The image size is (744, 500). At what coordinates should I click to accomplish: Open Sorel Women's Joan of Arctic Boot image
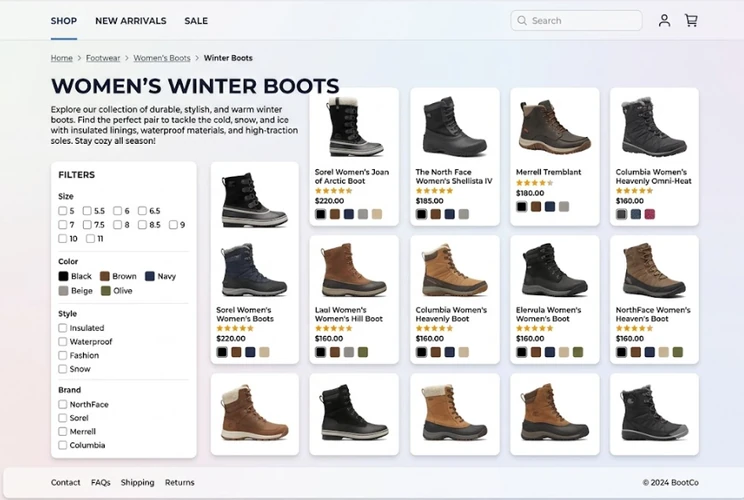354,126
